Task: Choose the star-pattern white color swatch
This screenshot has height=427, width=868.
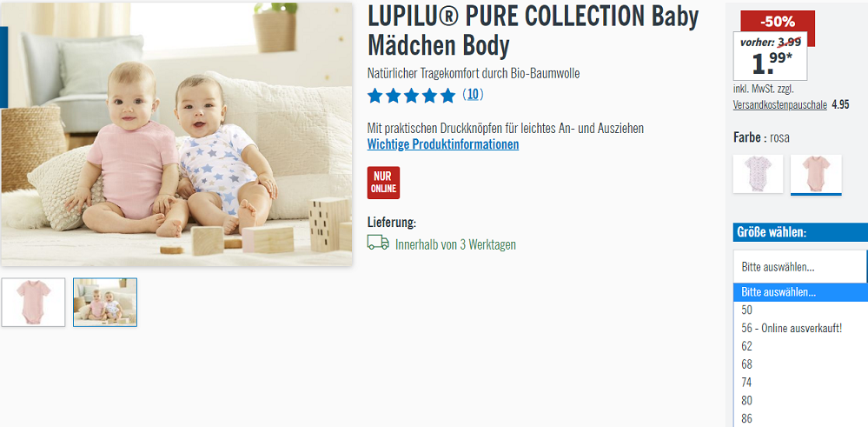Action: (758, 174)
